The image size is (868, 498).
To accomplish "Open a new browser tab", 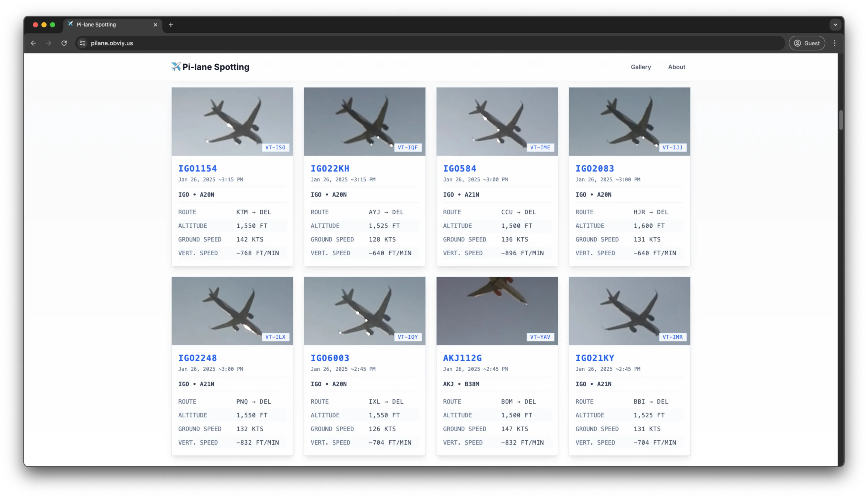I will point(171,25).
